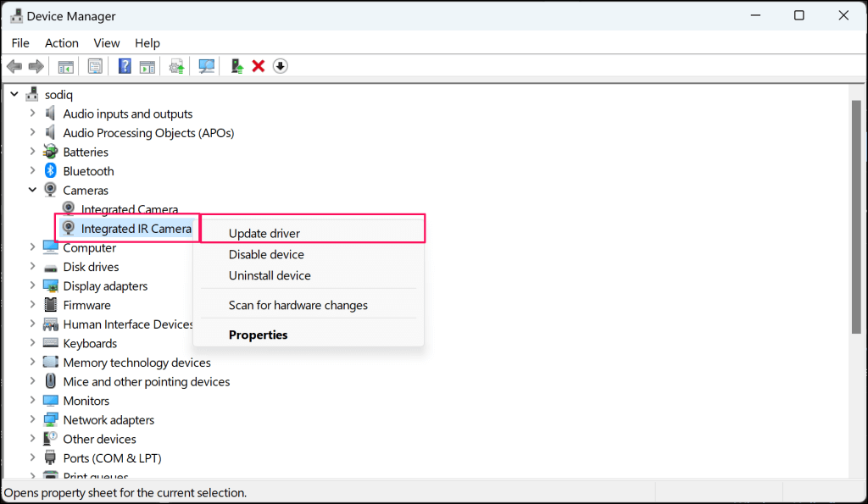
Task: Click the Cameras category webcam icon
Action: 50,190
